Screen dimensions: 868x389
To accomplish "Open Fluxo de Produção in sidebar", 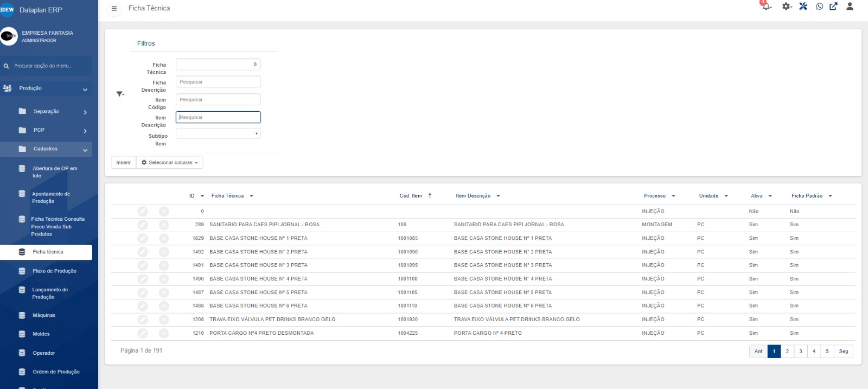I will pyautogui.click(x=54, y=271).
